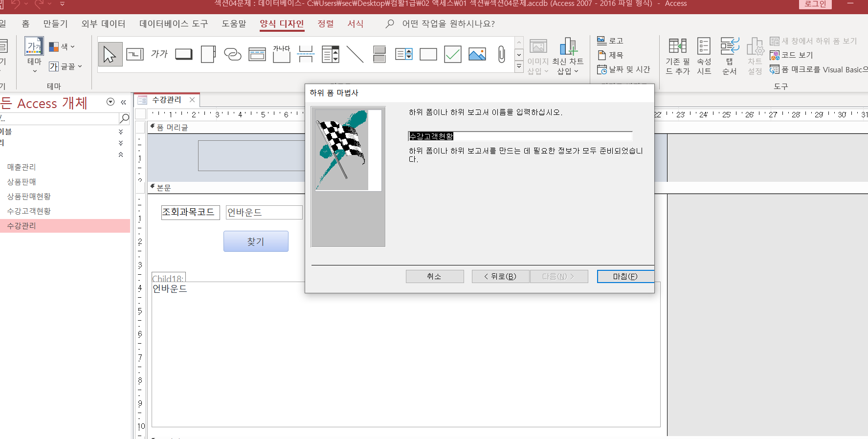
Task: Select 상품판매현황 in the navigation pane
Action: click(x=29, y=197)
